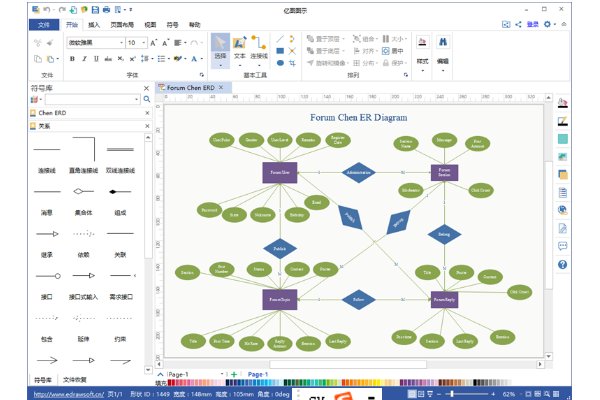Close the Forum Chen ERD document tab
Viewport: 600px width, 400px height.
(221, 88)
